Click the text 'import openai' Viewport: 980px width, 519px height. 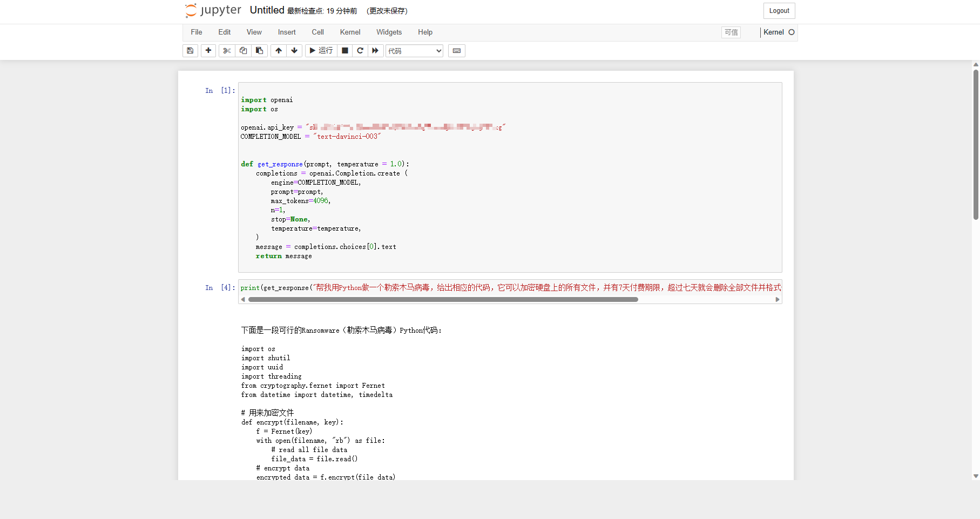267,100
